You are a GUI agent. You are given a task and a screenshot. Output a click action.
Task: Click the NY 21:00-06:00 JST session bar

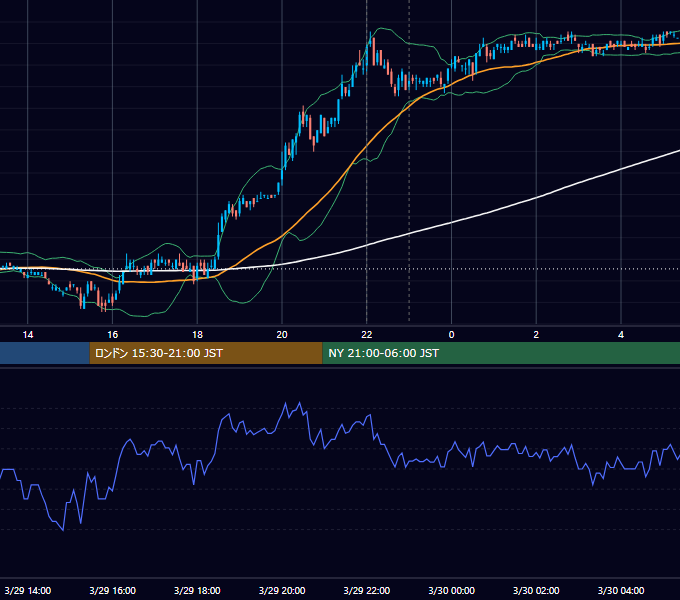pyautogui.click(x=501, y=353)
